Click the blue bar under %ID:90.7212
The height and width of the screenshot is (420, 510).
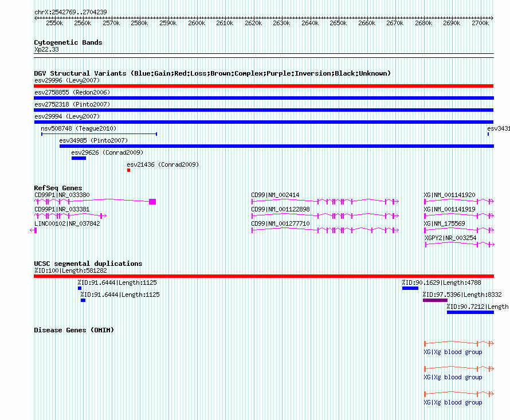(470, 312)
